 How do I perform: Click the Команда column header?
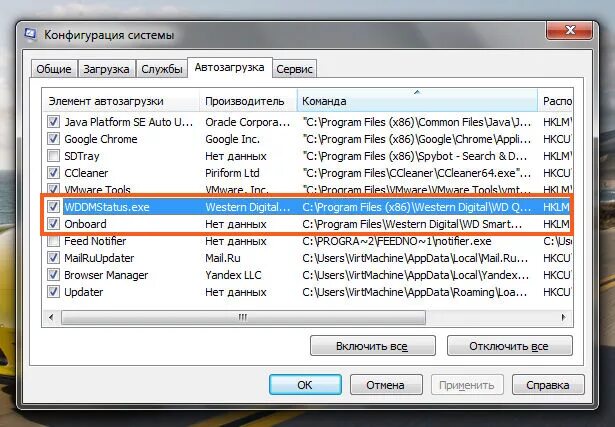coord(417,101)
